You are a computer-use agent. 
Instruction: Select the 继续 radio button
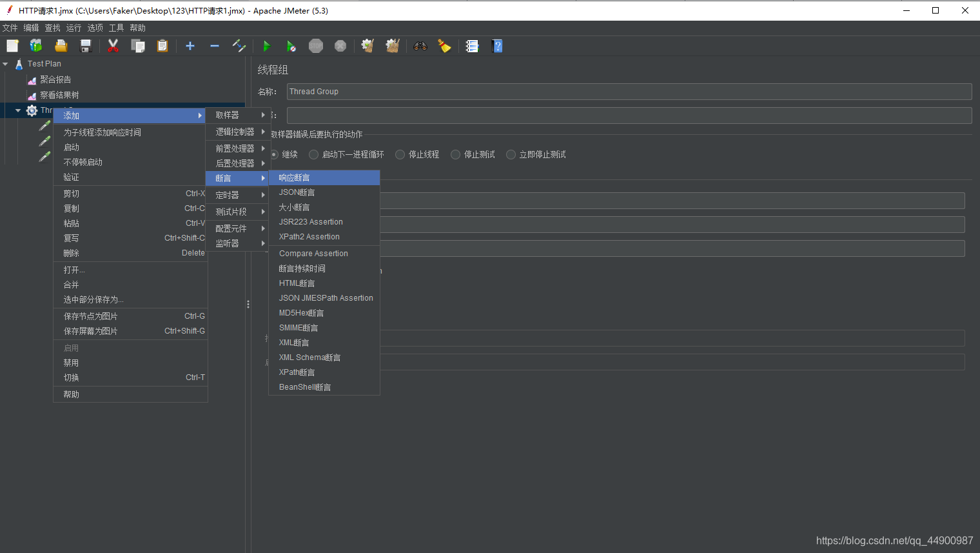tap(275, 155)
